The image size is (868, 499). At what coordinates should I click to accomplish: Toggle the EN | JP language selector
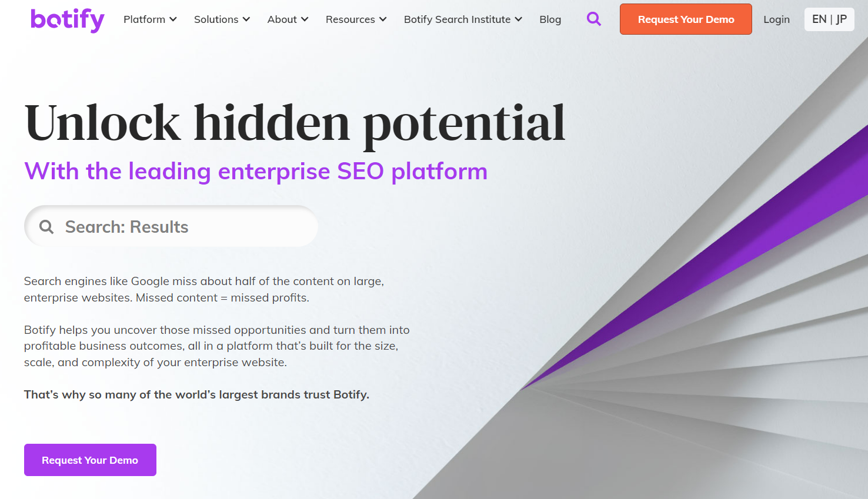coord(829,19)
